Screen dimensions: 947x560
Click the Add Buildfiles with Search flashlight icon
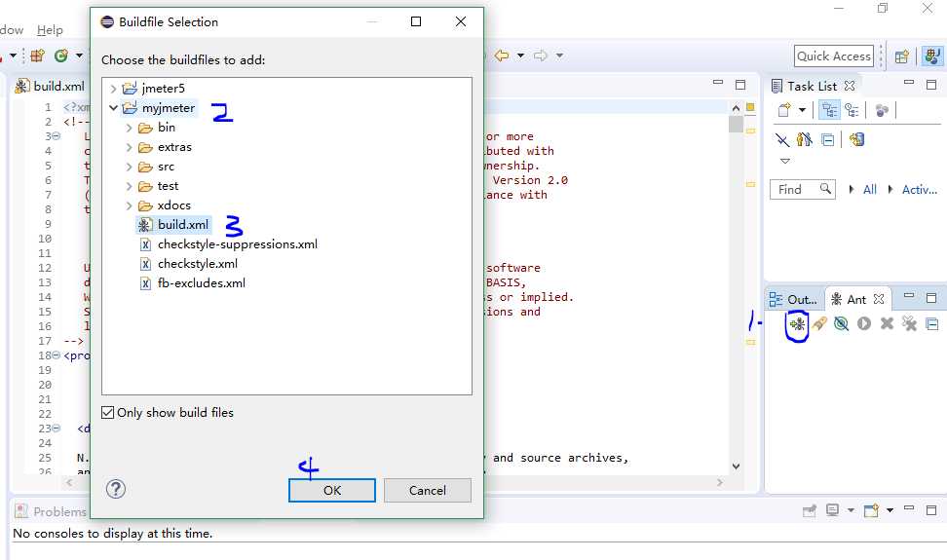[x=819, y=324]
